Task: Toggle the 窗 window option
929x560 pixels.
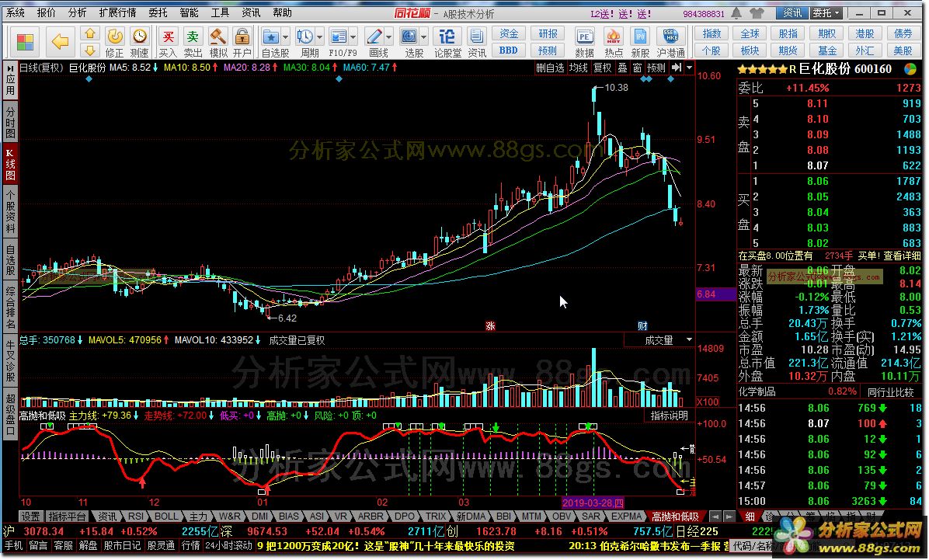Action: coord(637,68)
